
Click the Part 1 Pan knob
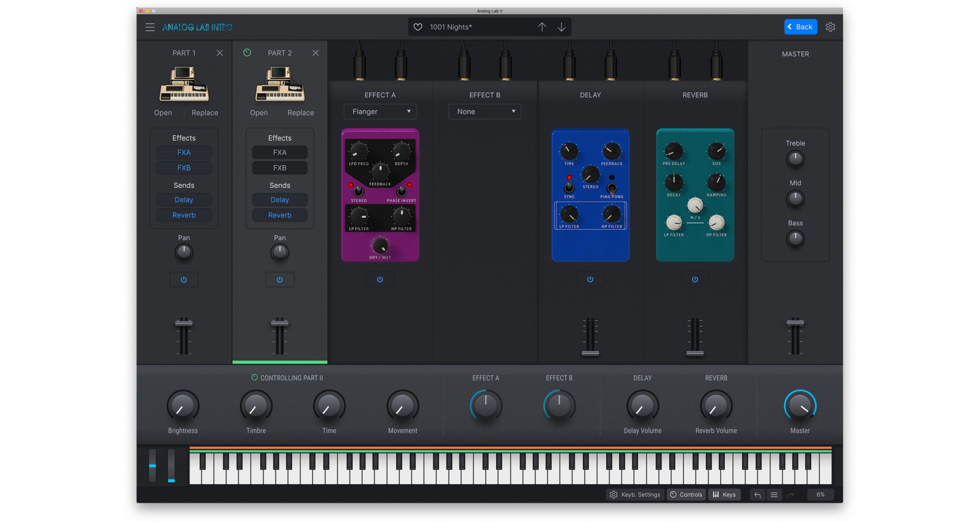coord(184,252)
